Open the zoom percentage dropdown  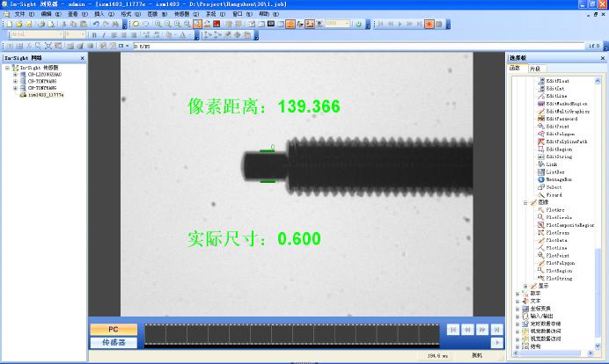347,24
